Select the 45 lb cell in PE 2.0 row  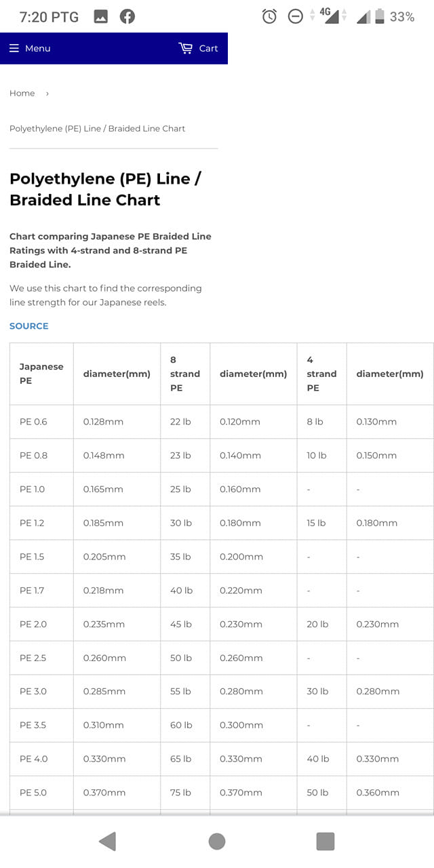(x=185, y=624)
